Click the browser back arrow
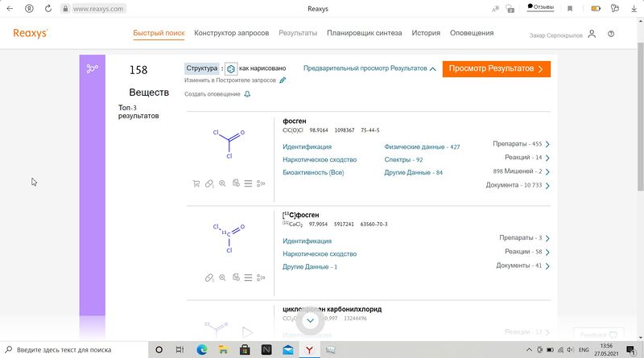The height and width of the screenshot is (358, 644). coord(10,8)
